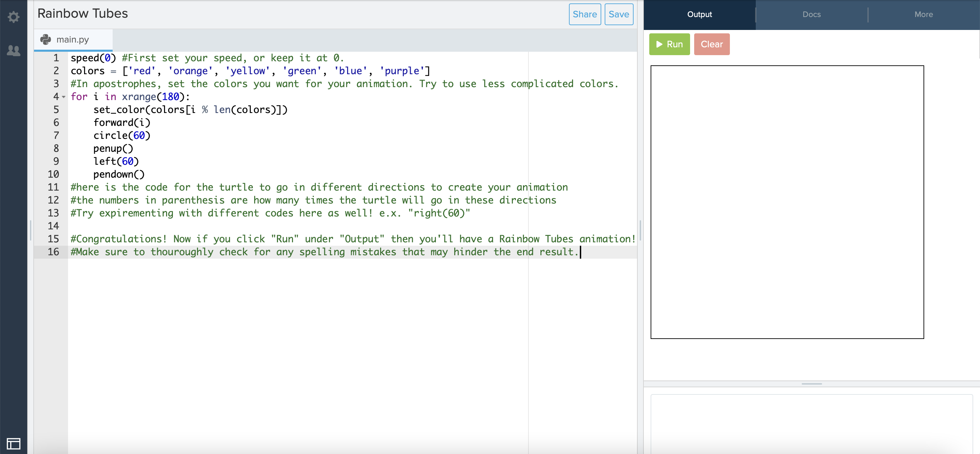Click the More tab in output panel
The height and width of the screenshot is (454, 980).
click(x=923, y=14)
